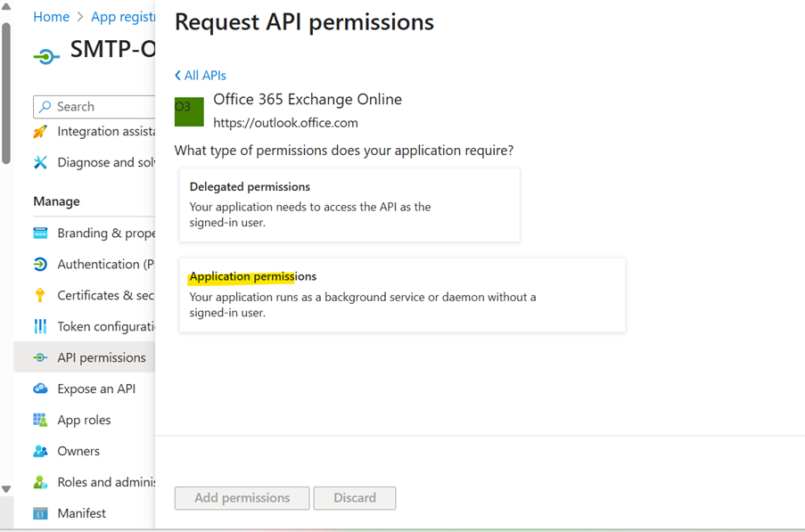Image resolution: width=805 pixels, height=532 pixels.
Task: Click the Home breadcrumb link
Action: 51,17
